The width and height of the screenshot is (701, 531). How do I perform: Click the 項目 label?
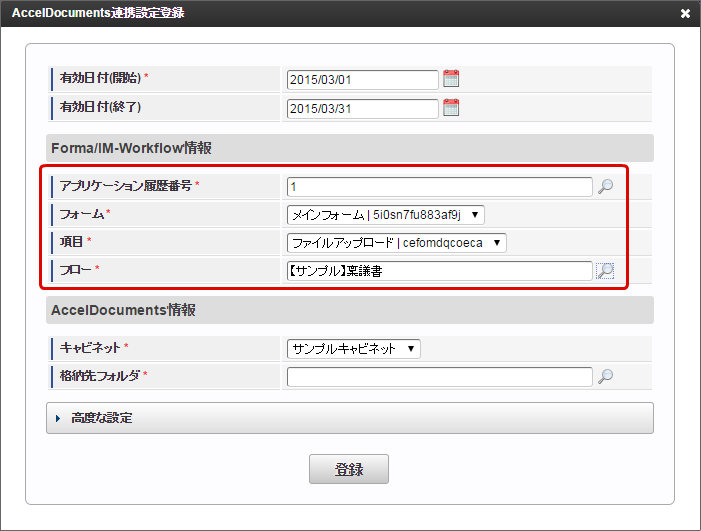click(x=72, y=241)
